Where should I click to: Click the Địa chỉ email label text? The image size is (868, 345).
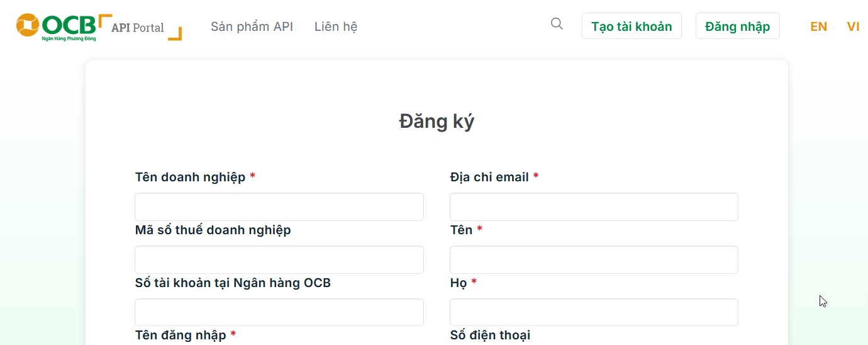(x=489, y=177)
